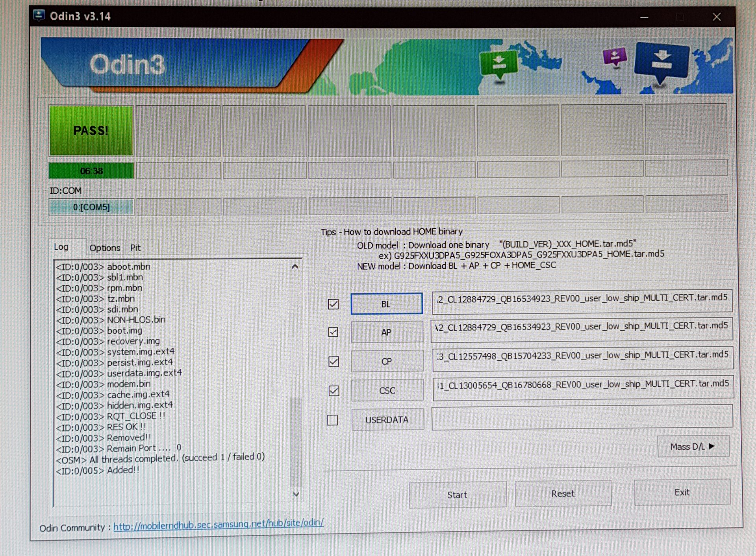
Task: Click the USERDATA button
Action: (x=387, y=420)
